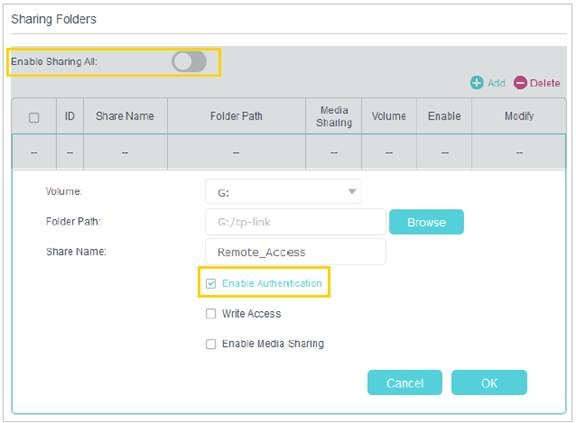Open the Volume G: dropdown
This screenshot has height=423, width=576.
tap(283, 192)
